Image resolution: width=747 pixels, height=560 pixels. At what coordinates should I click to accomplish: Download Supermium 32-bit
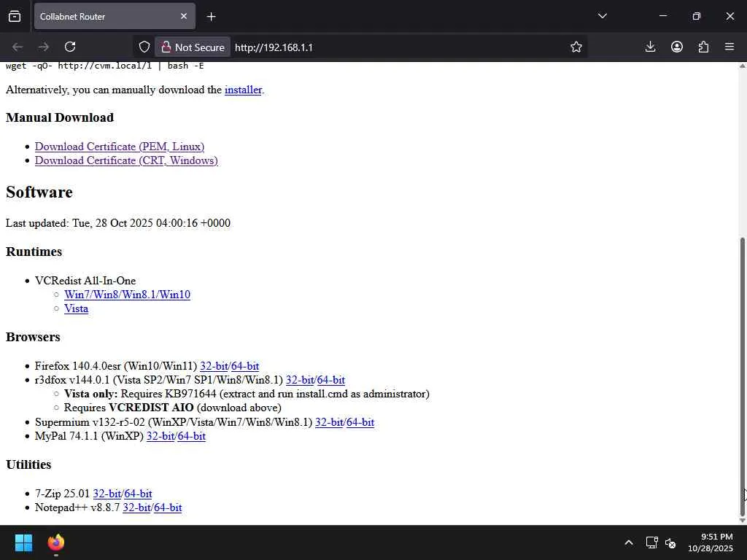point(329,422)
